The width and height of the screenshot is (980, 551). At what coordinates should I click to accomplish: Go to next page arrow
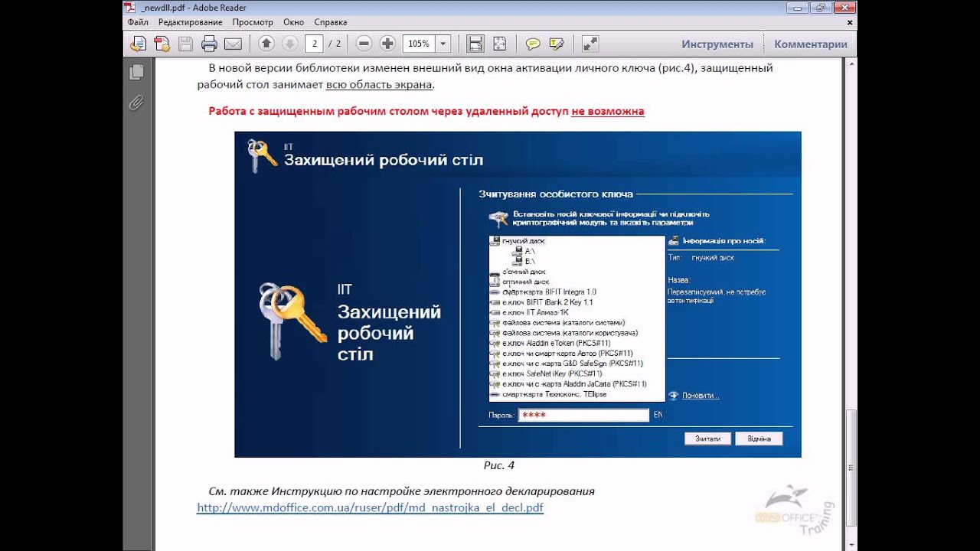click(289, 44)
